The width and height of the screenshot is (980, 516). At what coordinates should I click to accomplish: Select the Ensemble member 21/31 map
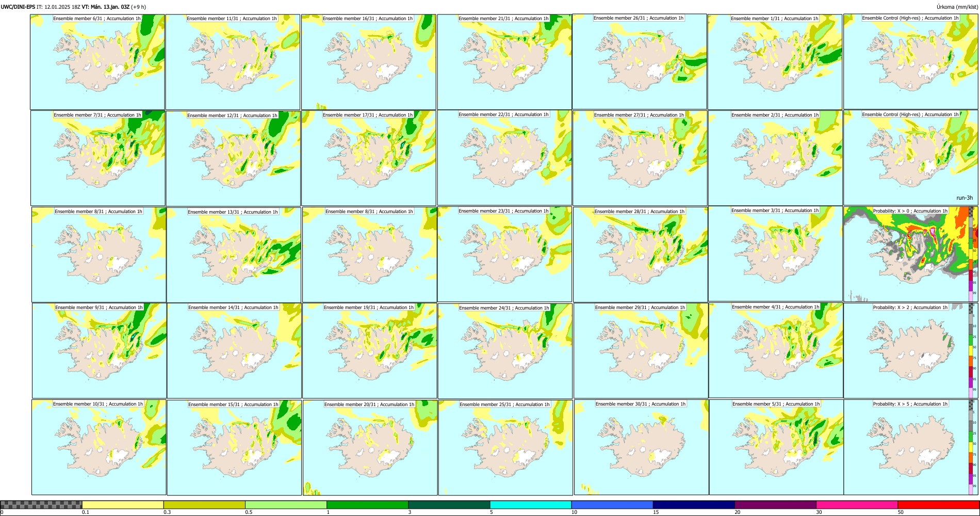504,62
